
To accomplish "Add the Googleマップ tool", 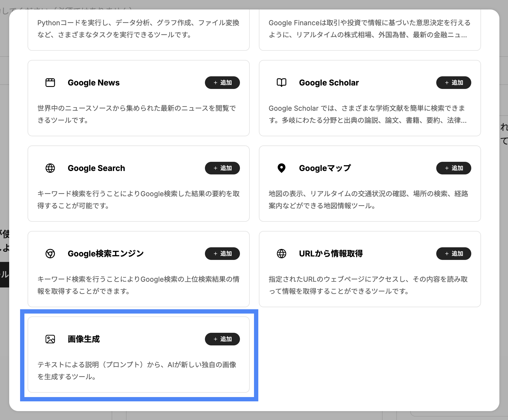I will click(x=453, y=168).
